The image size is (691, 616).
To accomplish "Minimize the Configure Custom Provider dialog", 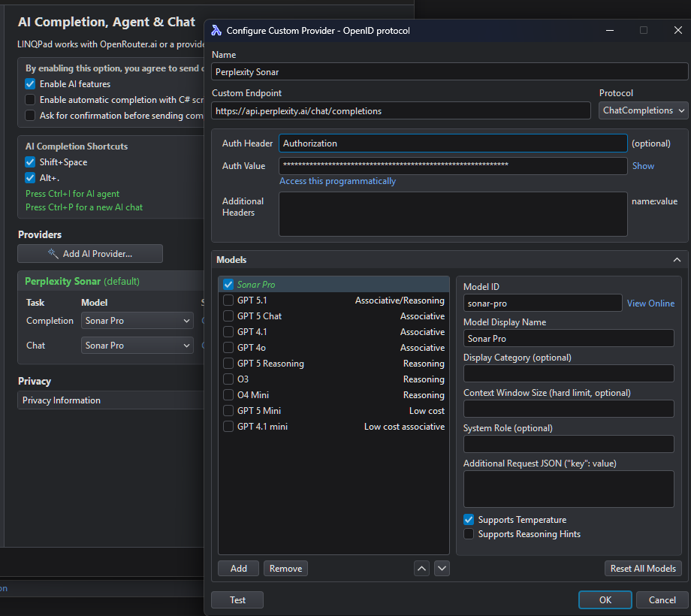I will click(610, 30).
